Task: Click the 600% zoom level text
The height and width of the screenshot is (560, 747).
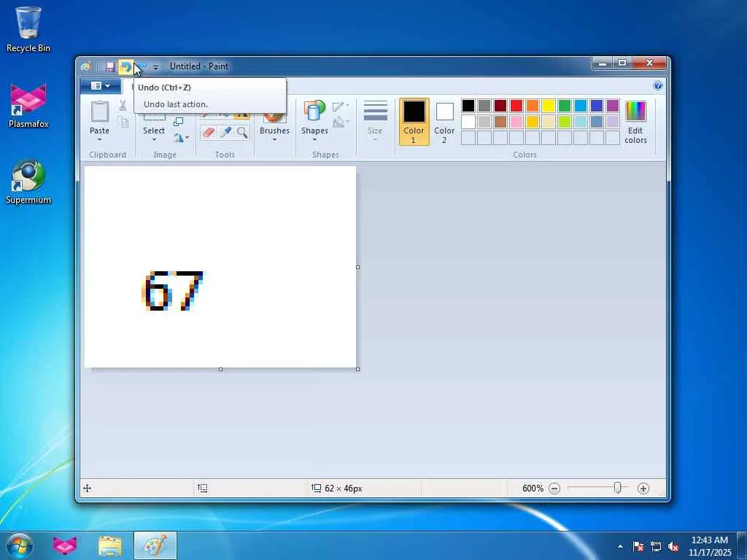Action: coord(533,488)
